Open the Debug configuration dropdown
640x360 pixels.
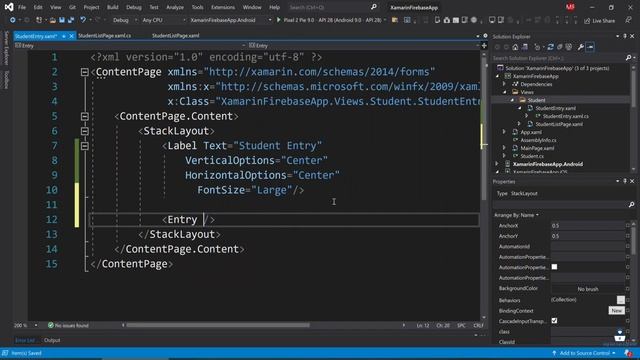pos(124,20)
